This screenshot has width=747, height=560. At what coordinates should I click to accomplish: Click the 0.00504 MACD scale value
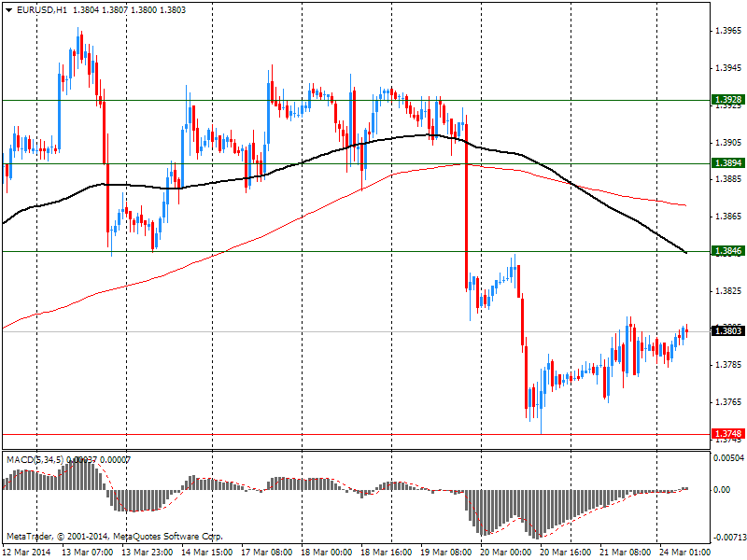coord(728,458)
